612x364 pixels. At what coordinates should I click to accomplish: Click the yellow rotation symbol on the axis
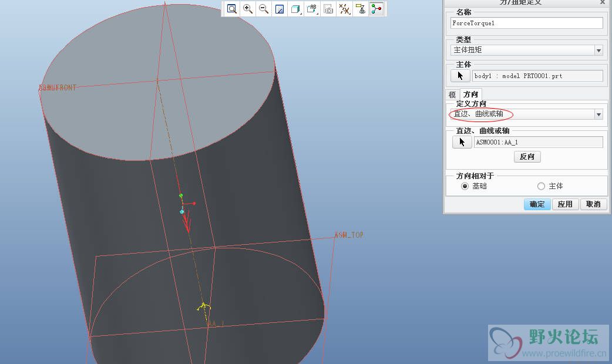click(x=204, y=308)
